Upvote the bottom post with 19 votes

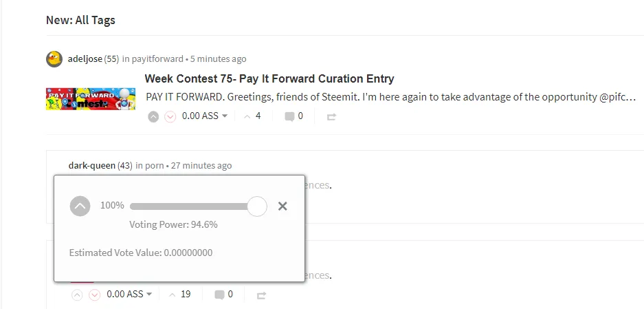[x=77, y=295]
